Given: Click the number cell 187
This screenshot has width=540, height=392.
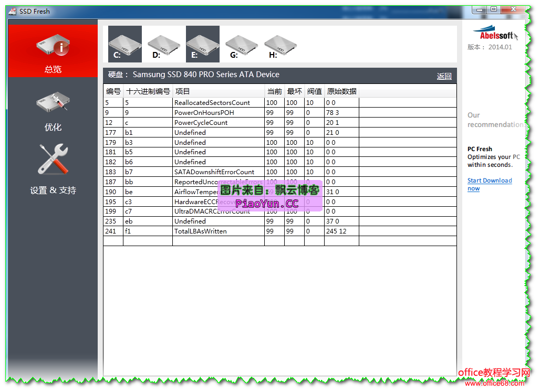Looking at the screenshot, I should point(113,182).
